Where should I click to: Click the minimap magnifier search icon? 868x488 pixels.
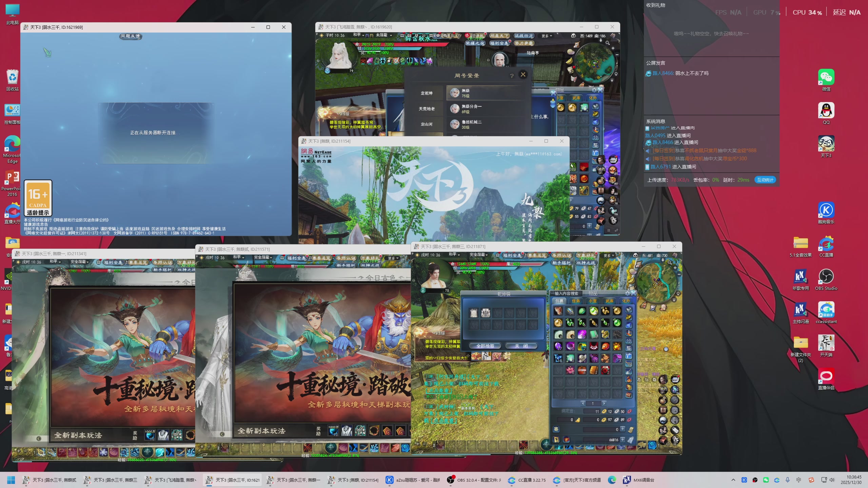[x=669, y=262]
